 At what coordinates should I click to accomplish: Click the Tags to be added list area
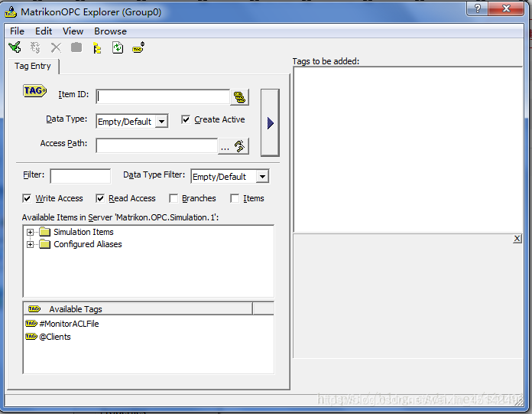click(x=408, y=150)
